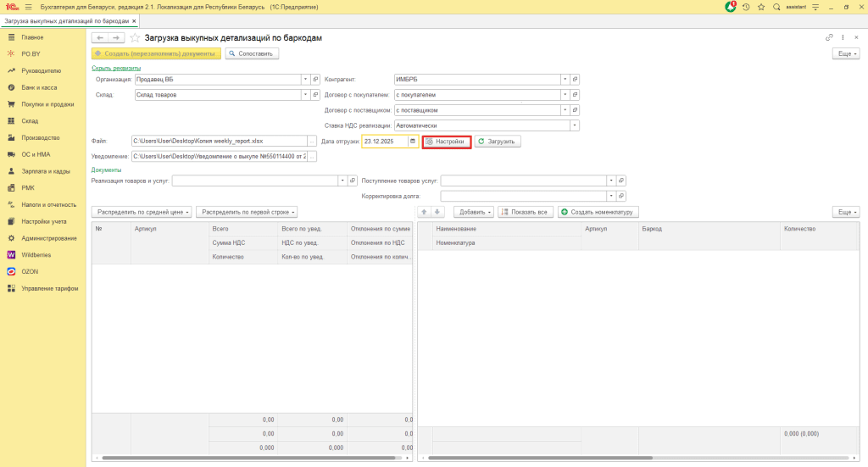The height and width of the screenshot is (467, 868).
Task: Open the history clock icon
Action: pyautogui.click(x=745, y=7)
